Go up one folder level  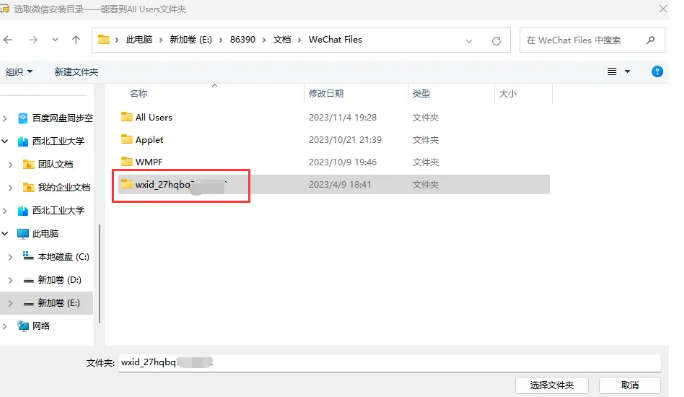click(x=76, y=40)
